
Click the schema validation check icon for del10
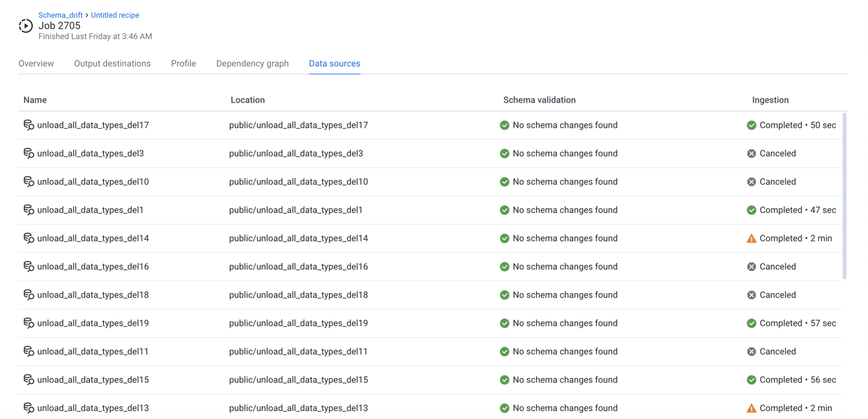tap(505, 181)
